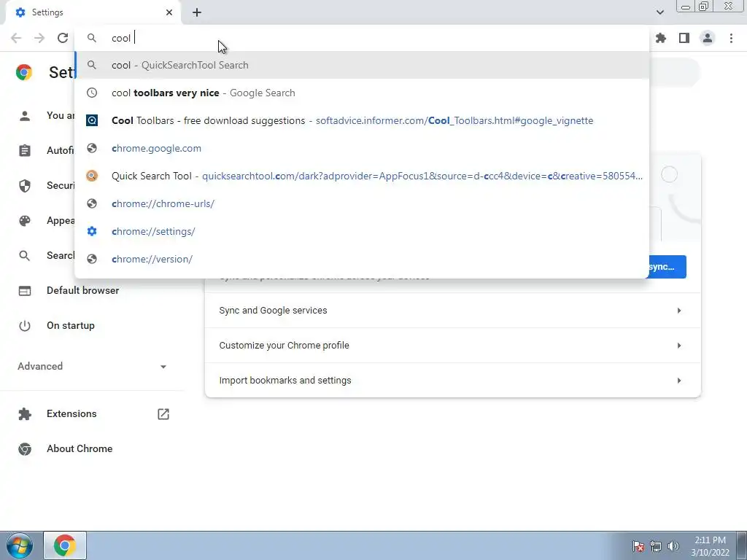The width and height of the screenshot is (747, 560).
Task: Click the Chrome logo in Settings header
Action: point(24,72)
